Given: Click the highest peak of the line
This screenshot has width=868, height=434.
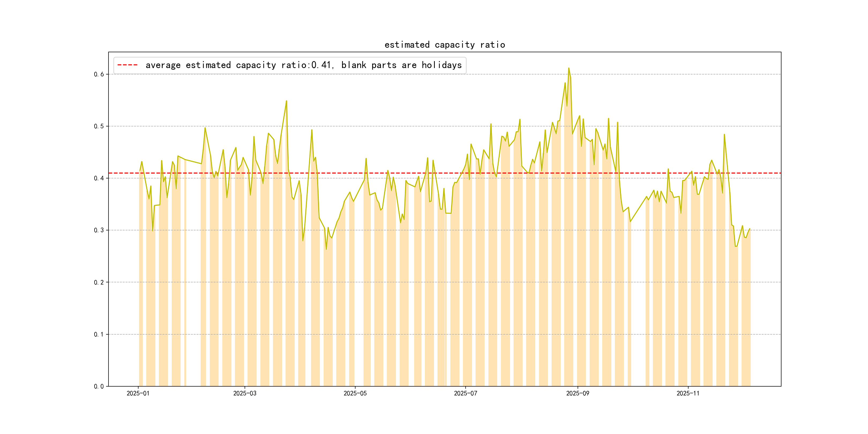Looking at the screenshot, I should pyautogui.click(x=568, y=68).
